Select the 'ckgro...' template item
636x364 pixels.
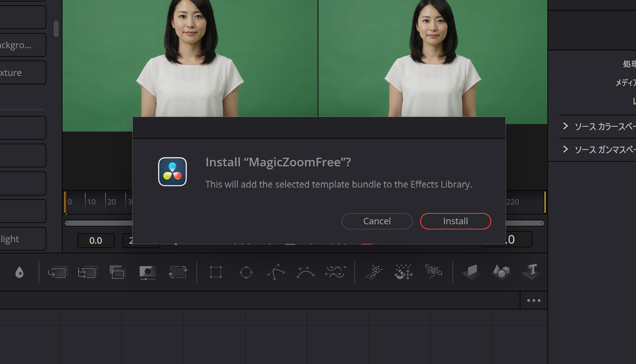23,45
